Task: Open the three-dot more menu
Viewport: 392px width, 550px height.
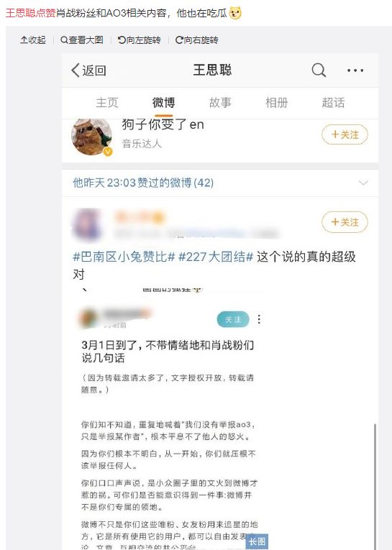Action: tap(355, 70)
